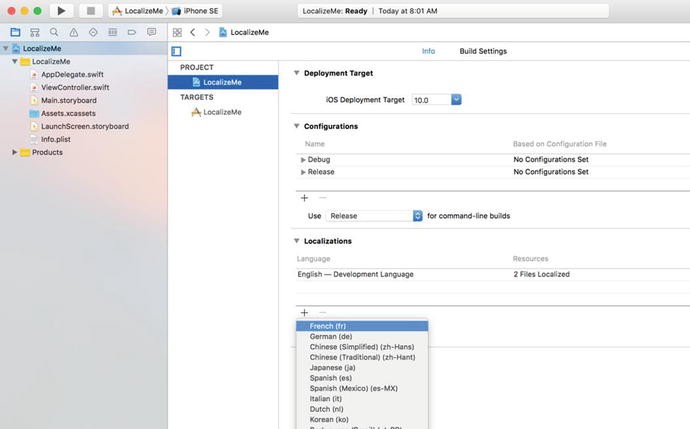This screenshot has width=690, height=429.
Task: Click the LocalizeMe: Ready status display
Action: coord(453,11)
